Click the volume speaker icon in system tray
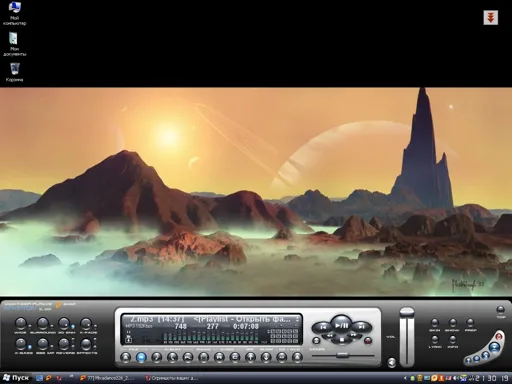Image resolution: width=512 pixels, height=384 pixels. point(457,378)
